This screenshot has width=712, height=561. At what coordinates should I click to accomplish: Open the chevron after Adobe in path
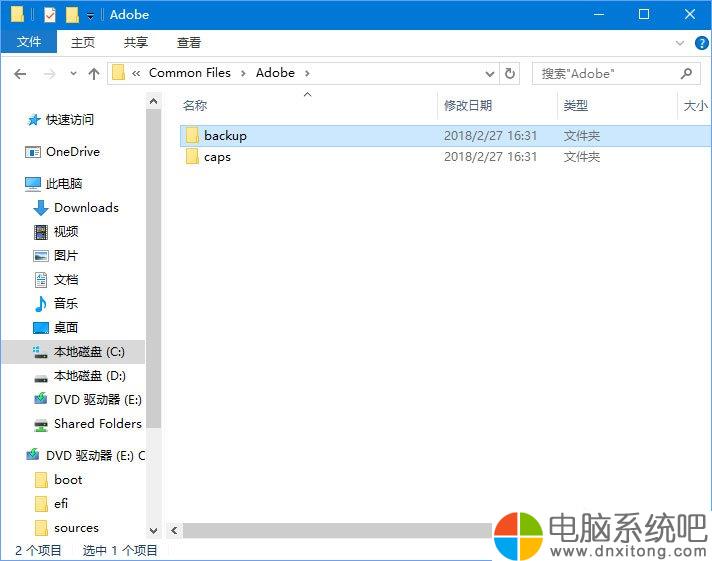[x=307, y=73]
